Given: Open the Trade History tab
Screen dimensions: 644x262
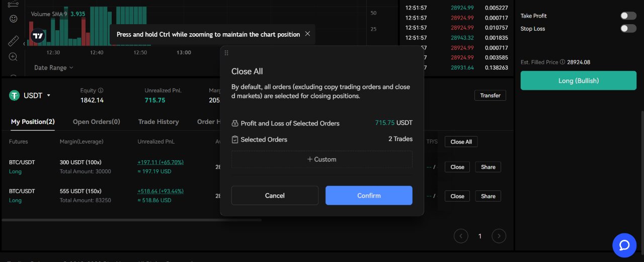Looking at the screenshot, I should [158, 122].
